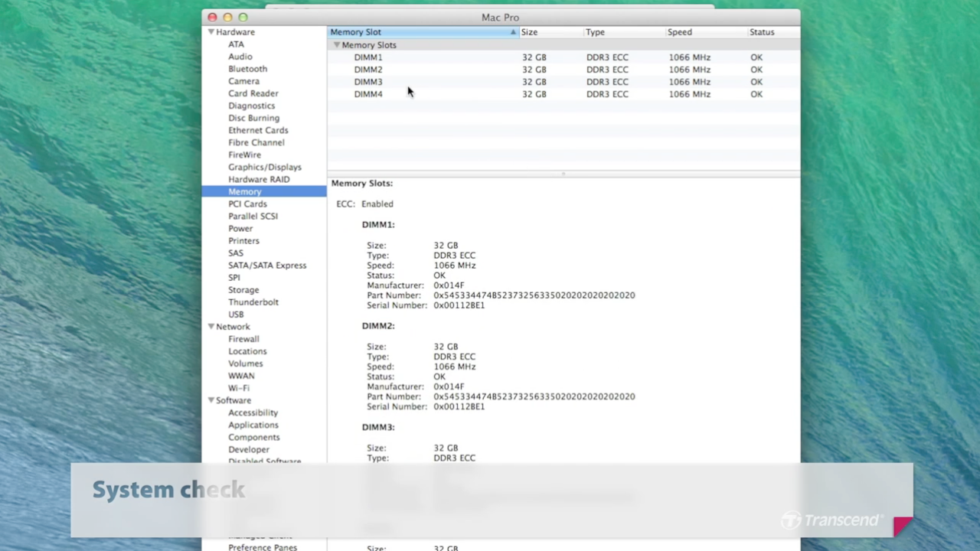This screenshot has width=980, height=551.
Task: Open the Thunderbolt section
Action: coord(253,302)
